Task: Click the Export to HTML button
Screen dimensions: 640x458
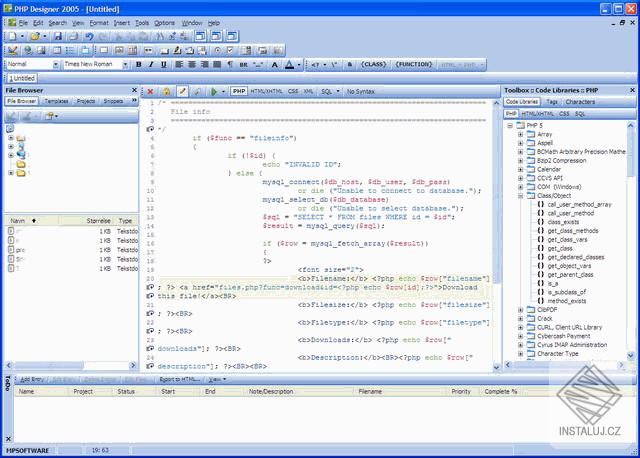Action: click(x=180, y=380)
